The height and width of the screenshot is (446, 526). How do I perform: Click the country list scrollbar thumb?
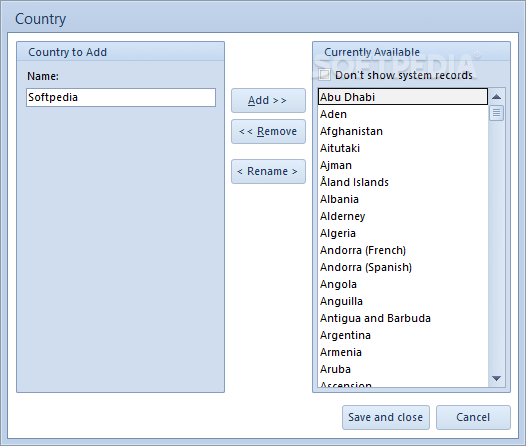pyautogui.click(x=496, y=113)
